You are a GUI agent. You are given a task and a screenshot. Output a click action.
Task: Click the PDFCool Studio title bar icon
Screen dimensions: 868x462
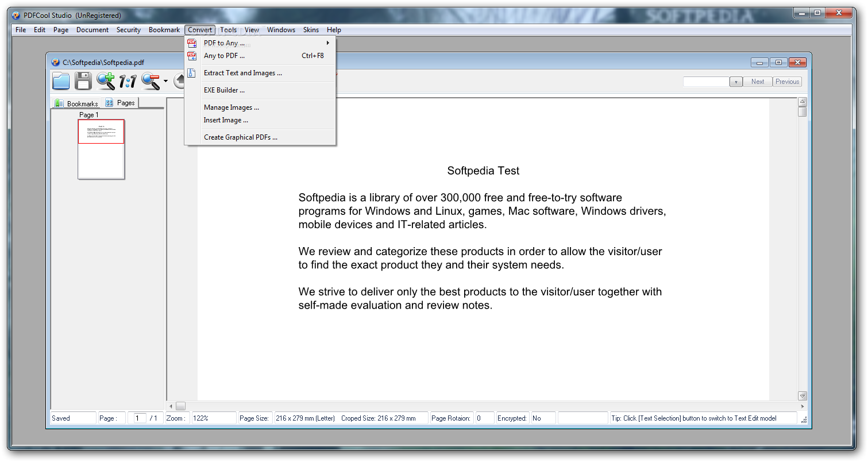(x=17, y=15)
